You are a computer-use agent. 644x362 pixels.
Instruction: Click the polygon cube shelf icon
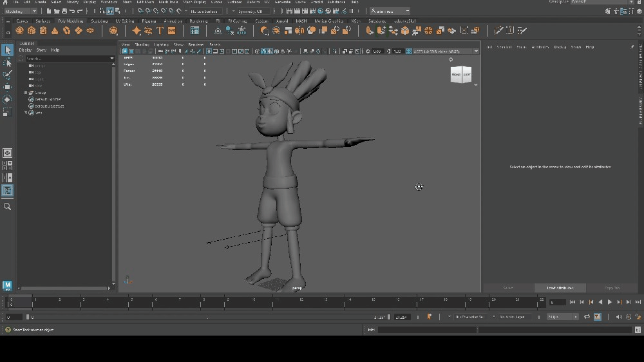31,30
